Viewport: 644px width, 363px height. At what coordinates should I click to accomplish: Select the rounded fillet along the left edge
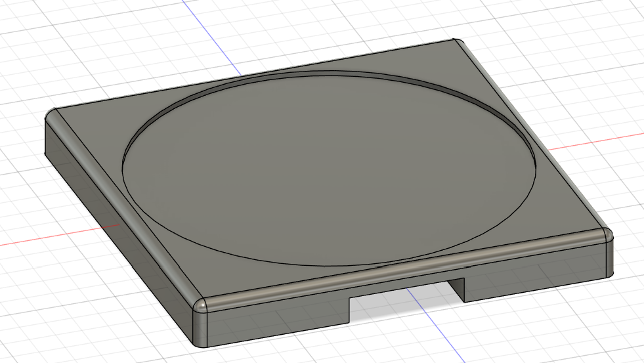(123, 205)
